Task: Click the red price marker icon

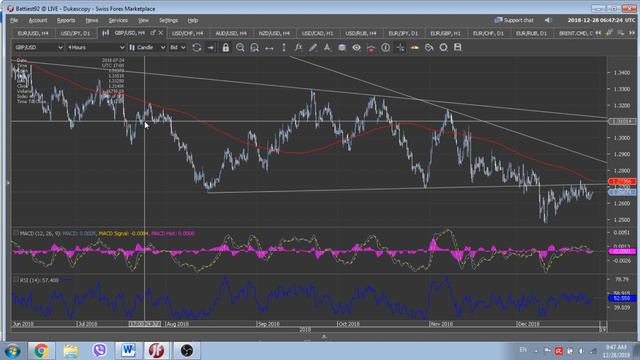Action: [371, 48]
